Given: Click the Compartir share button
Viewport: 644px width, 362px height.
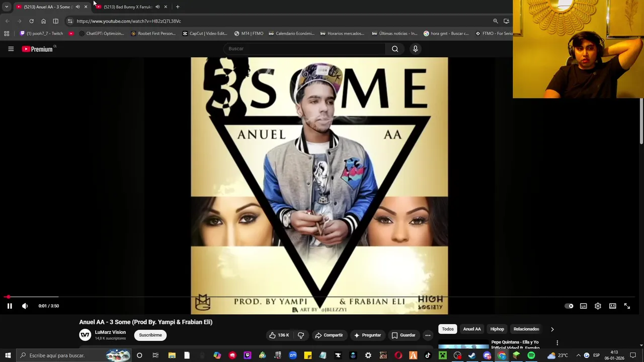Looking at the screenshot, I should [329, 335].
